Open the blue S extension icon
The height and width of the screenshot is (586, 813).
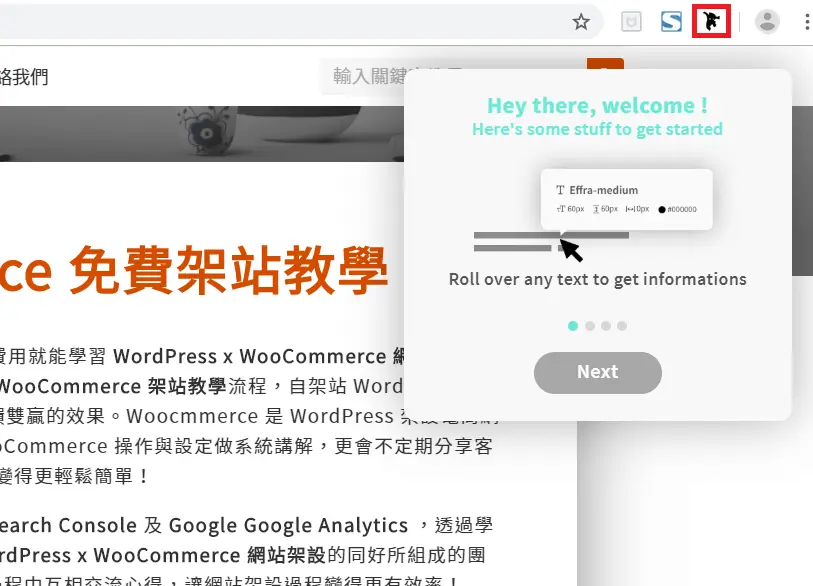671,22
